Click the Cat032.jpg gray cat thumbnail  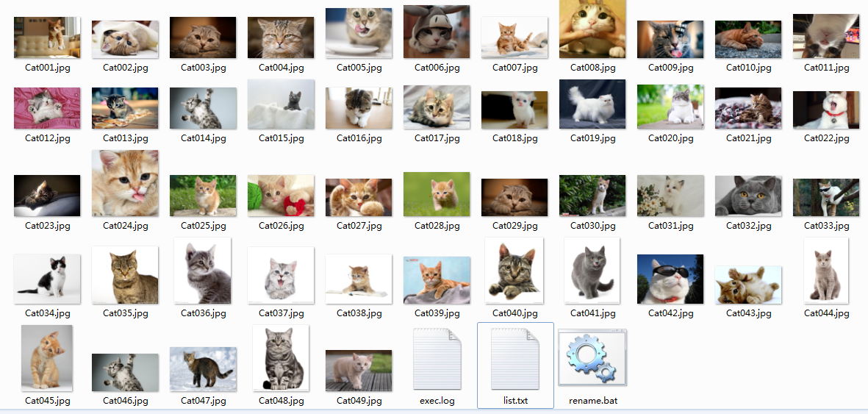pos(748,196)
